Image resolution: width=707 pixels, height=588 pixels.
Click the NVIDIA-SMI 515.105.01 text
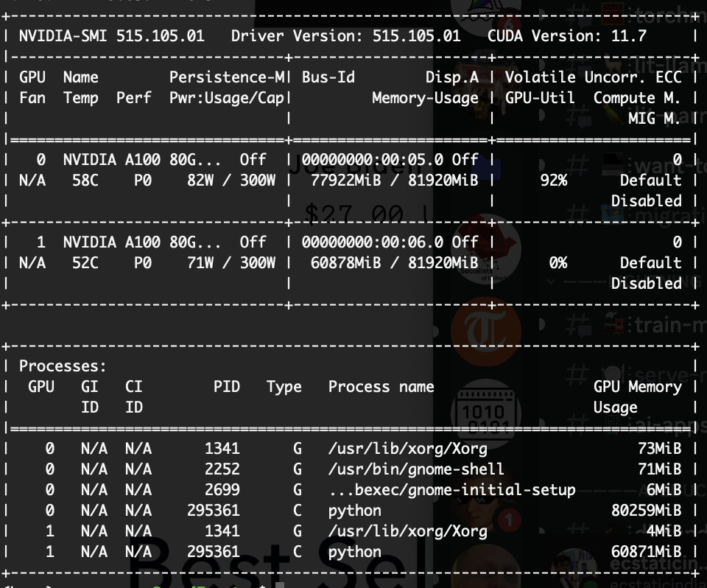tap(111, 35)
